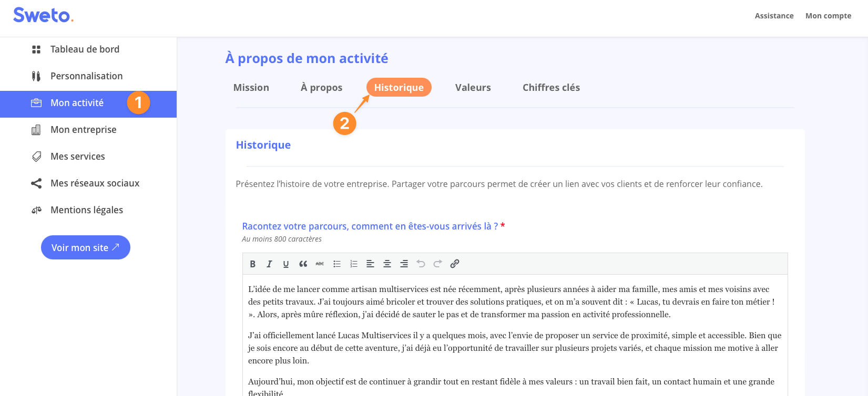Click the undo arrow in the editor toolbar
This screenshot has height=396, width=868.
421,264
